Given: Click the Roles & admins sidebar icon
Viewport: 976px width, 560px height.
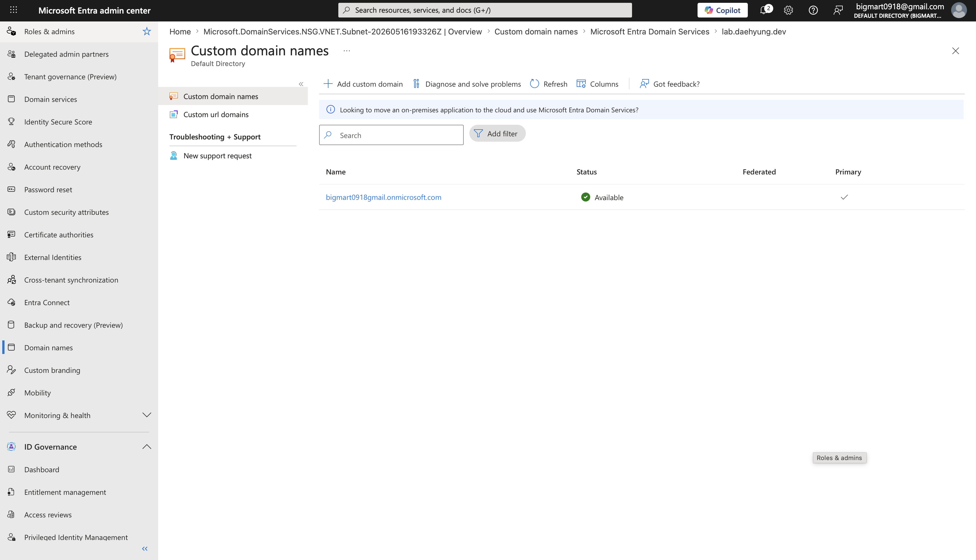Looking at the screenshot, I should click(x=12, y=31).
